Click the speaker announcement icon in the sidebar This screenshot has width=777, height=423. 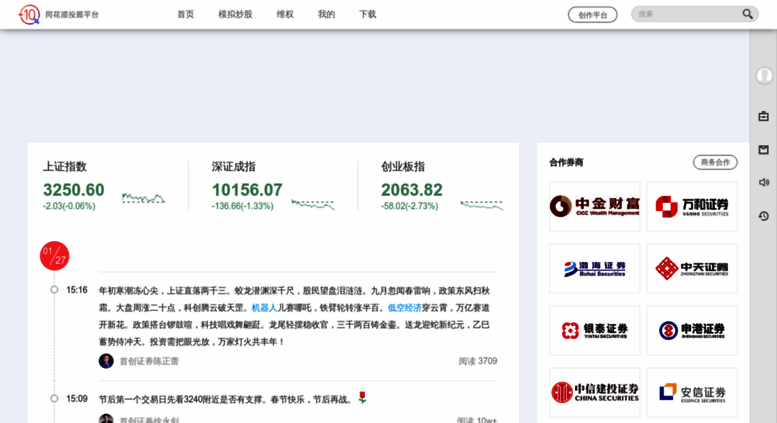coord(764,182)
